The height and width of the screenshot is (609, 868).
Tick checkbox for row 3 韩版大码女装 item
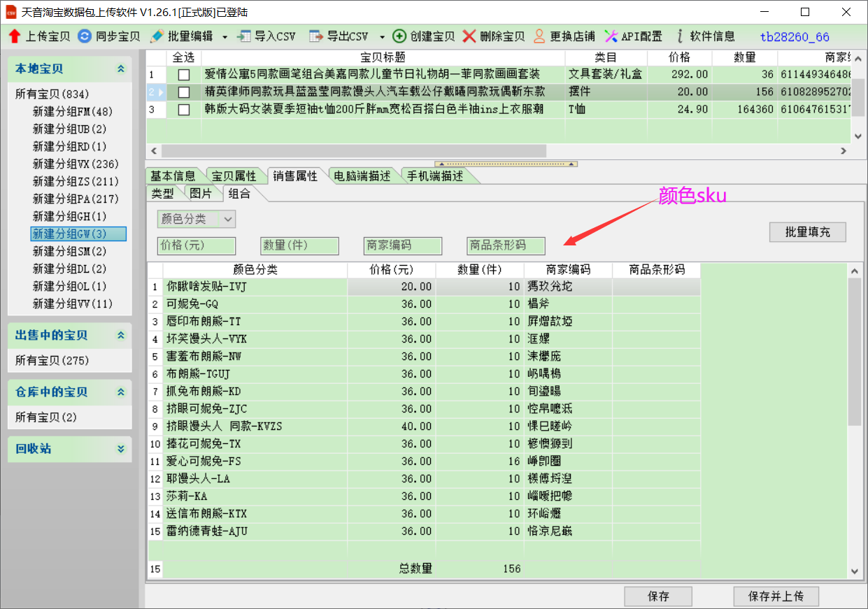184,110
